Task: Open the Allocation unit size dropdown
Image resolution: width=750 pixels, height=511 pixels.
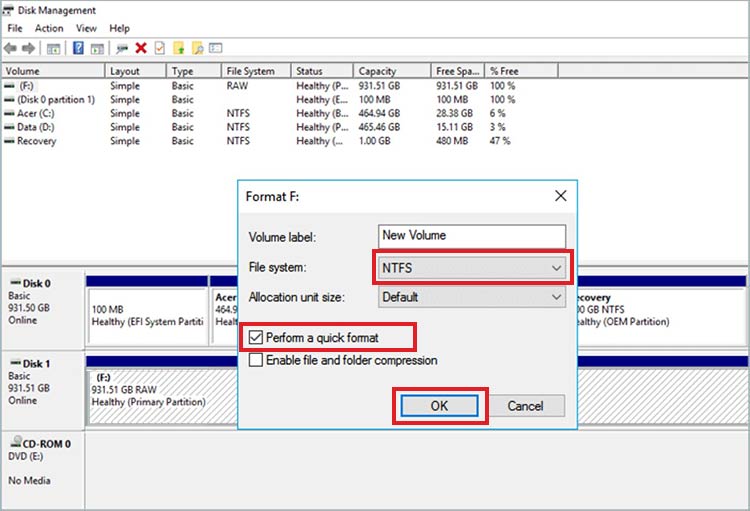Action: (x=472, y=297)
